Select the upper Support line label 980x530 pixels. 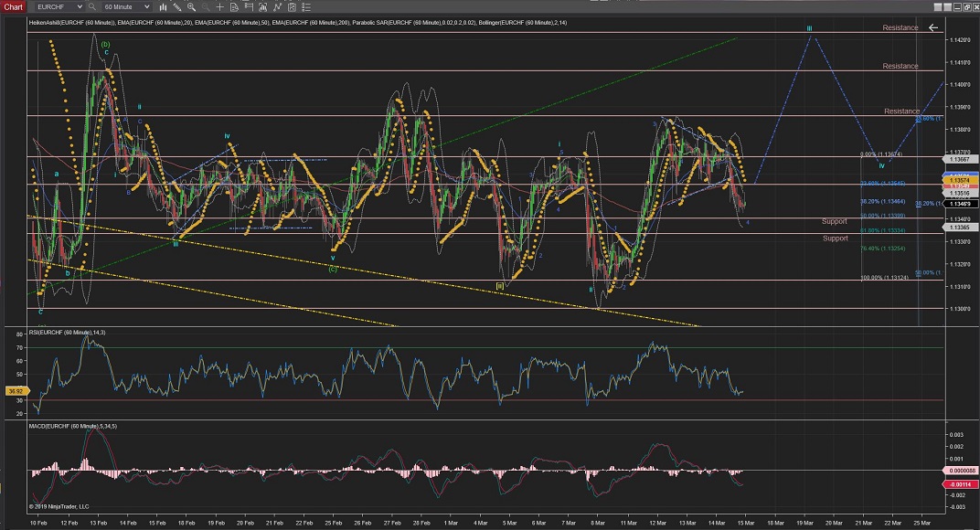(x=835, y=221)
